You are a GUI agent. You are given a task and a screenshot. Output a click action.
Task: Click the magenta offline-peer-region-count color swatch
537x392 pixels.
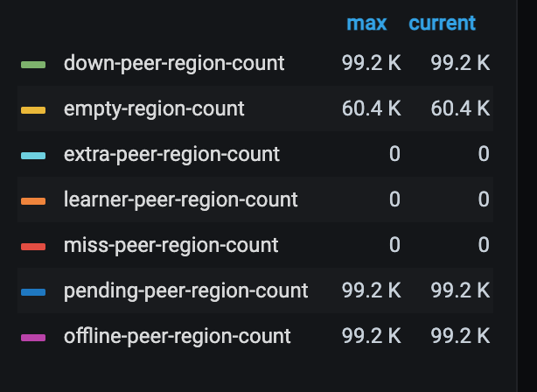click(x=33, y=337)
